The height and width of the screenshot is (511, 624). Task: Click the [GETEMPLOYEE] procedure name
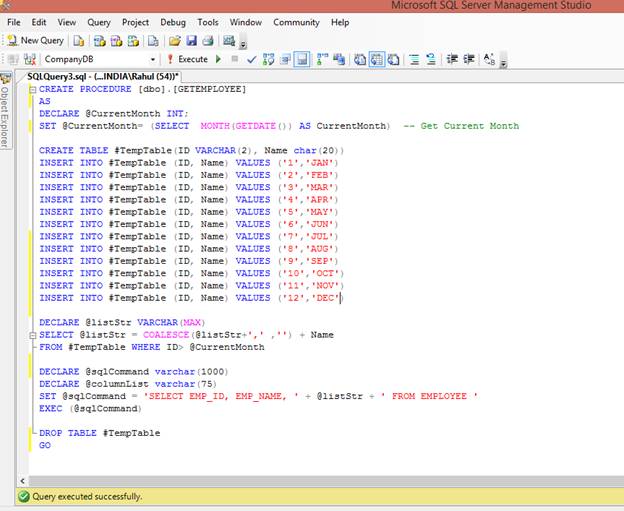(x=209, y=89)
